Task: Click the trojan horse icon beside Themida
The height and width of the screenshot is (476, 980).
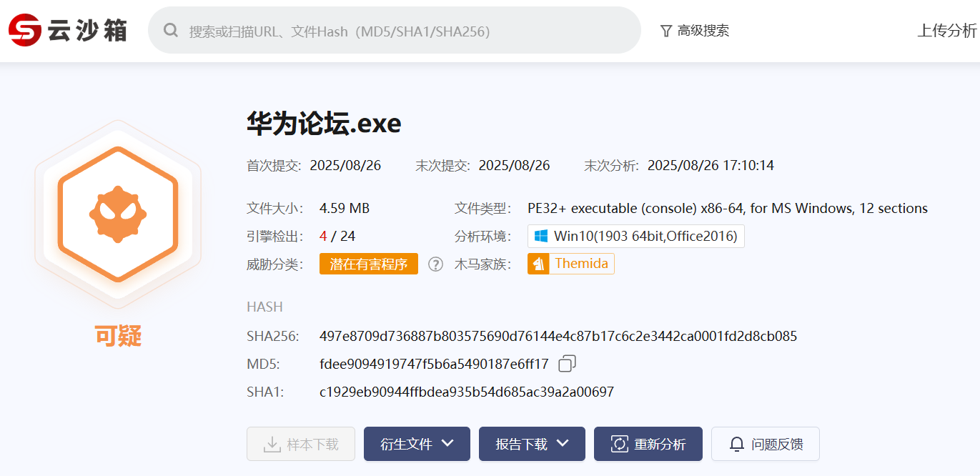Action: [x=538, y=264]
